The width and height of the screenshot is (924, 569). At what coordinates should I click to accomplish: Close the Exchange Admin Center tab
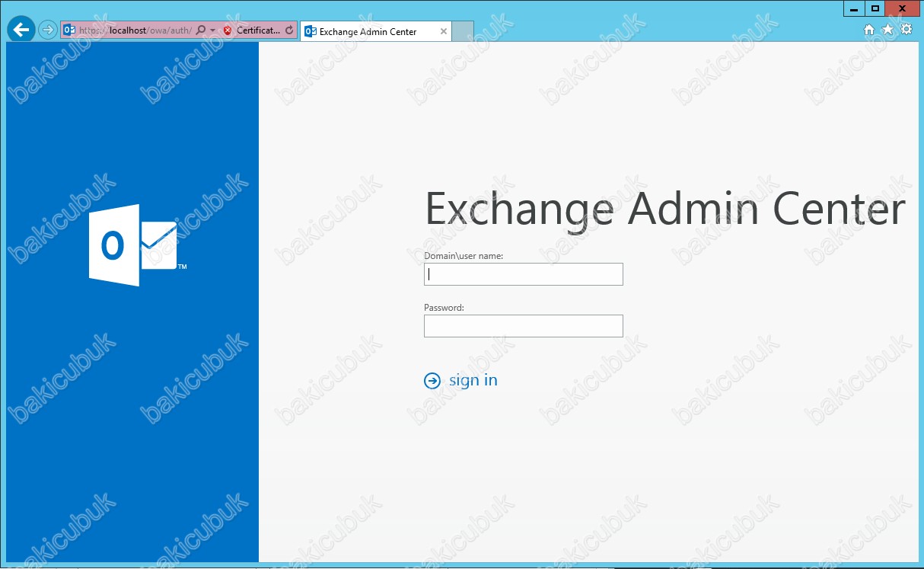pyautogui.click(x=444, y=31)
